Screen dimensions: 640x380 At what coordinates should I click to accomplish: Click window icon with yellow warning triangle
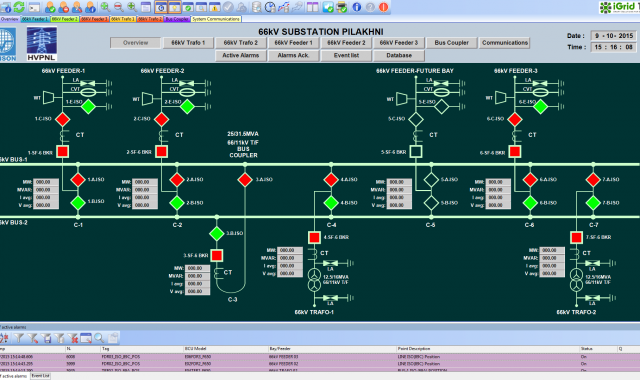[x=214, y=7]
